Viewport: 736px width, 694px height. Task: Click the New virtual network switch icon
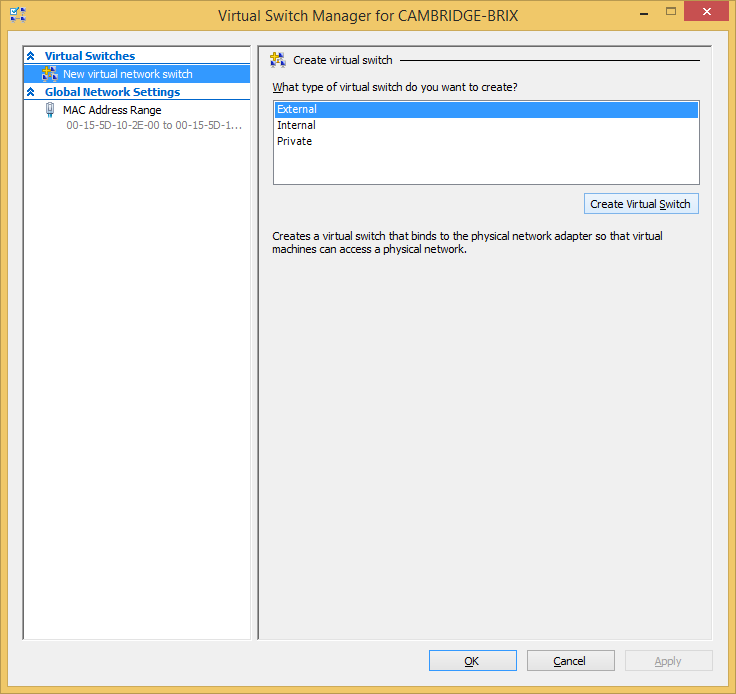(50, 74)
